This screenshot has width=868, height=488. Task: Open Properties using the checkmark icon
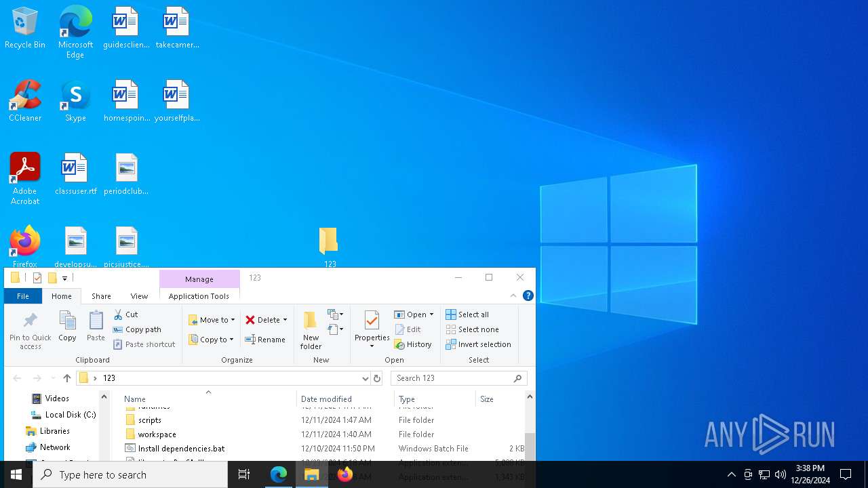[x=372, y=321]
